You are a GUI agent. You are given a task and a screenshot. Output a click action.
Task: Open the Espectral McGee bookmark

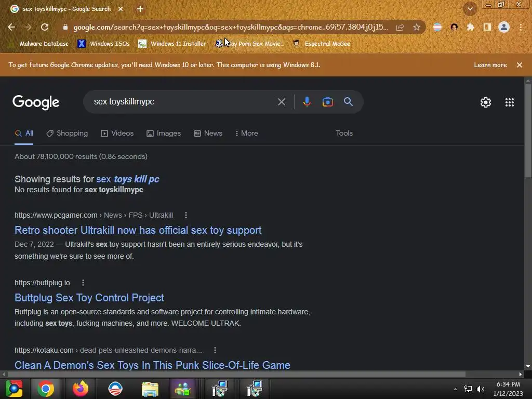pos(322,44)
